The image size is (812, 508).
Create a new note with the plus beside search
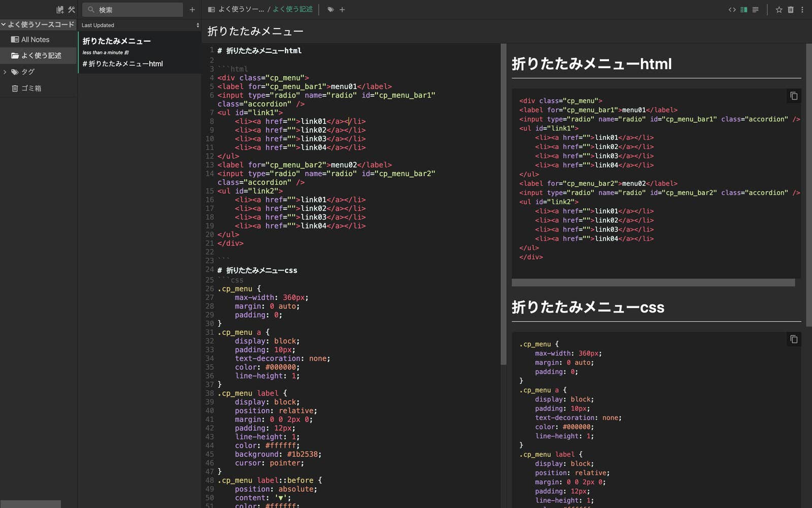[x=192, y=10]
